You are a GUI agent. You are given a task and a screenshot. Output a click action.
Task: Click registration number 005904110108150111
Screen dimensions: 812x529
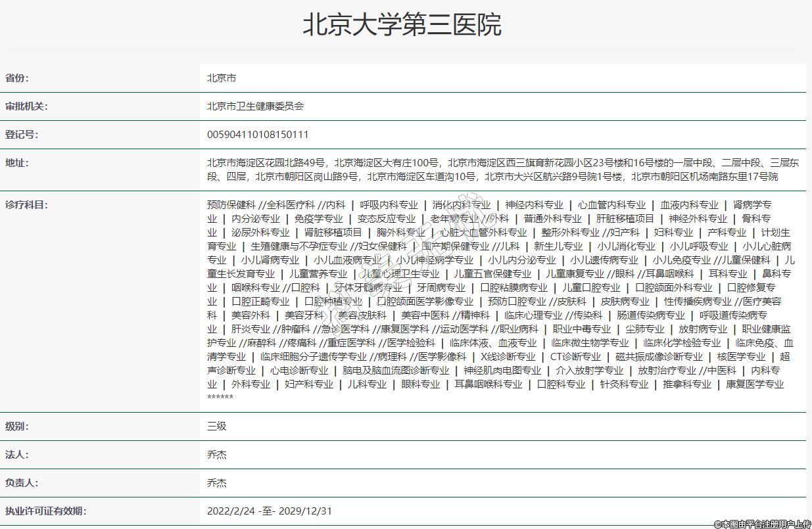click(x=258, y=135)
